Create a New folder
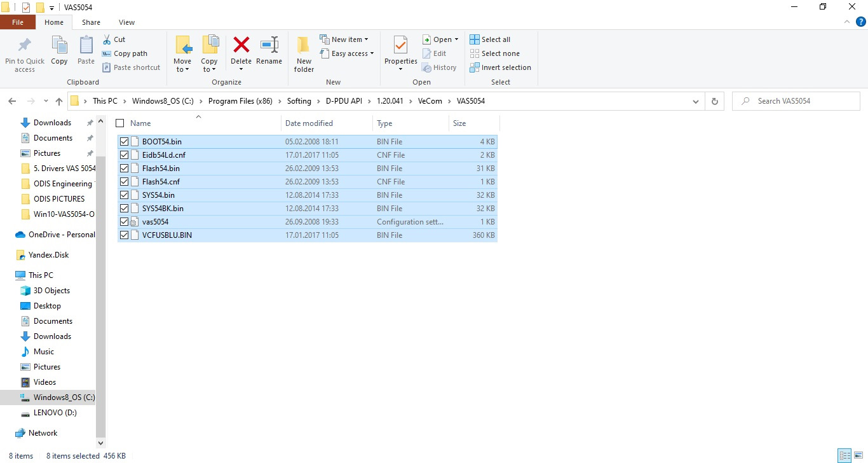868x463 pixels. (x=303, y=53)
